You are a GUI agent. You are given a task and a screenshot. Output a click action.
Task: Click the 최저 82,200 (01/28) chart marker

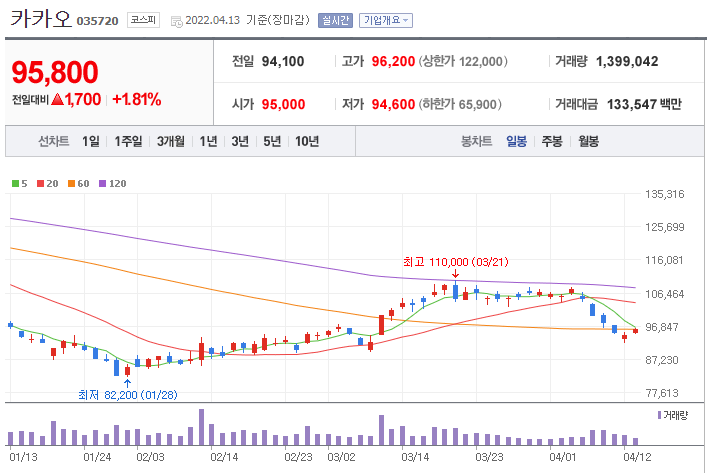coord(128,395)
